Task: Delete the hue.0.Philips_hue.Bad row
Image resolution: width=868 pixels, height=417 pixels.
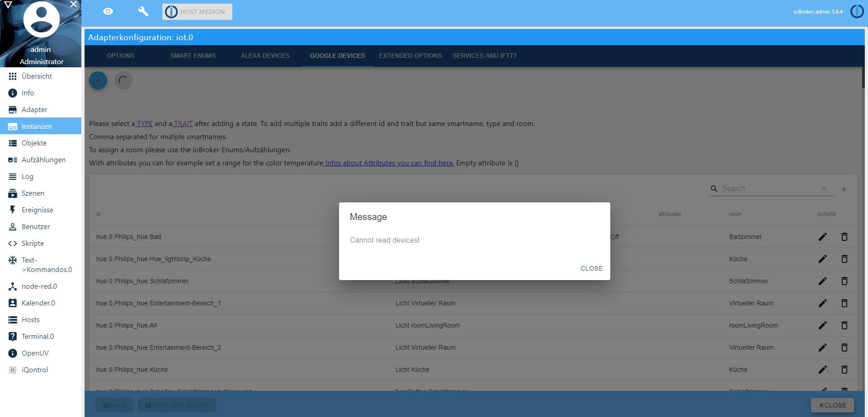Action: pyautogui.click(x=844, y=237)
